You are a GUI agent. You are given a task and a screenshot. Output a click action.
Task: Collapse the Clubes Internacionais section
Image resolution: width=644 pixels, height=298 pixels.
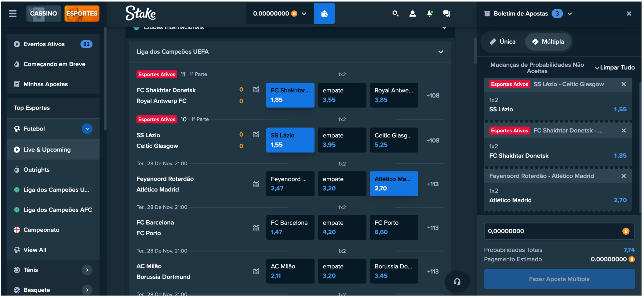[444, 28]
